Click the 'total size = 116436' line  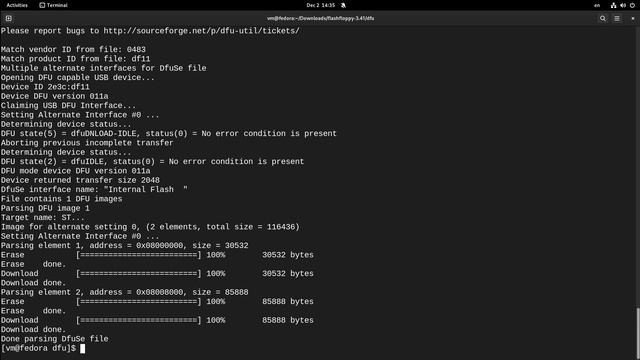[x=150, y=227]
